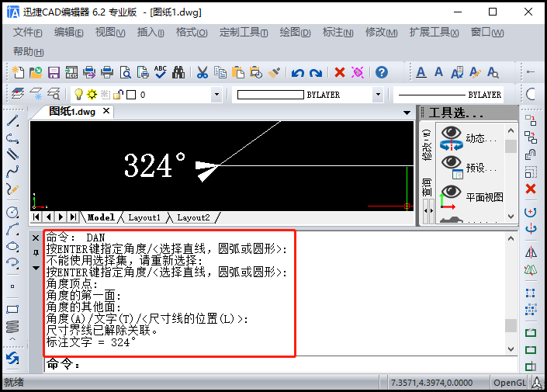Toggle layer lock padlock icon
The height and width of the screenshot is (392, 547).
point(118,94)
